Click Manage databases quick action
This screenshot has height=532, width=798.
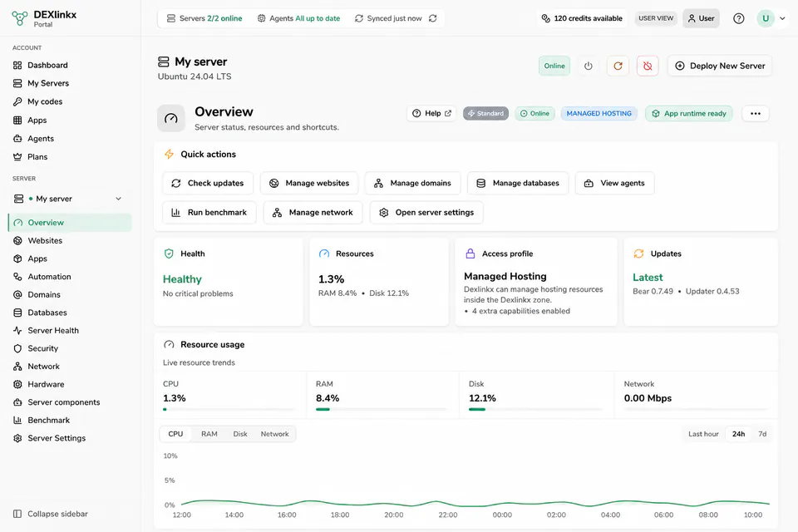coord(518,183)
